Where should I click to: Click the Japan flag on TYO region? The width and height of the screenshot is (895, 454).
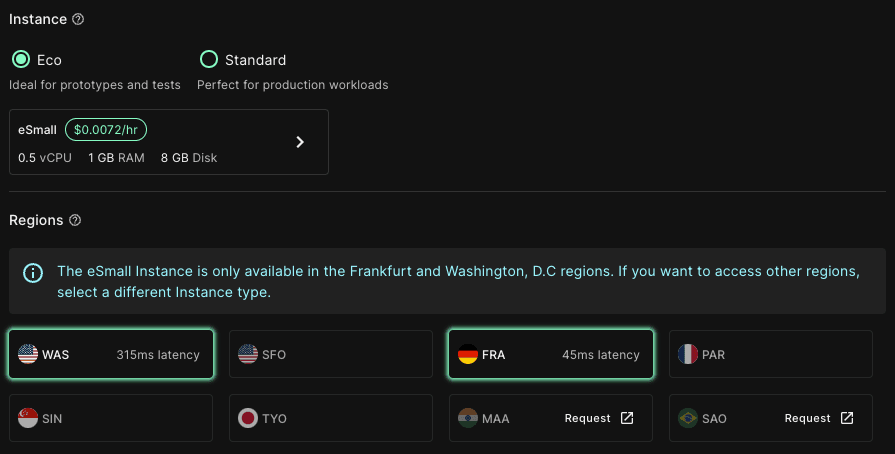(247, 418)
